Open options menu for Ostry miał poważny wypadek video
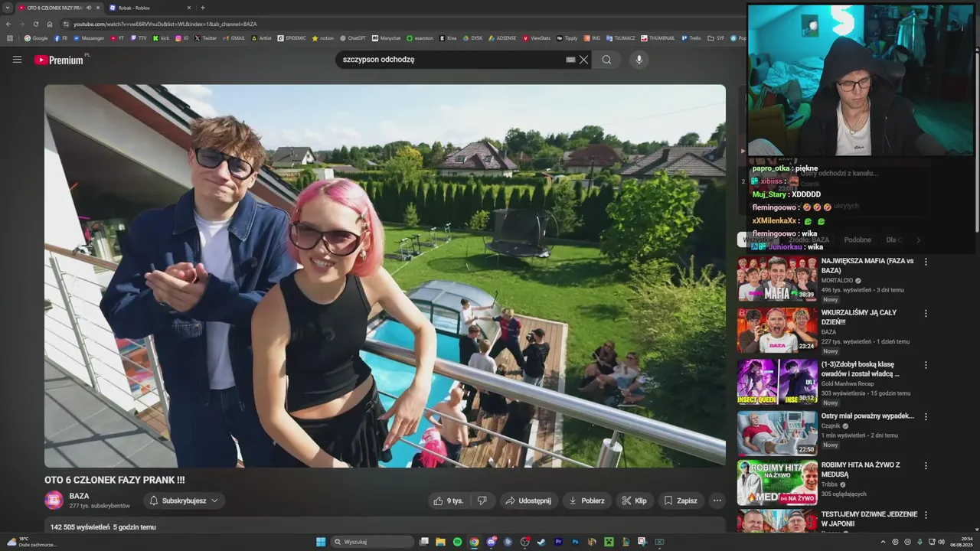The height and width of the screenshot is (551, 980). tap(926, 417)
